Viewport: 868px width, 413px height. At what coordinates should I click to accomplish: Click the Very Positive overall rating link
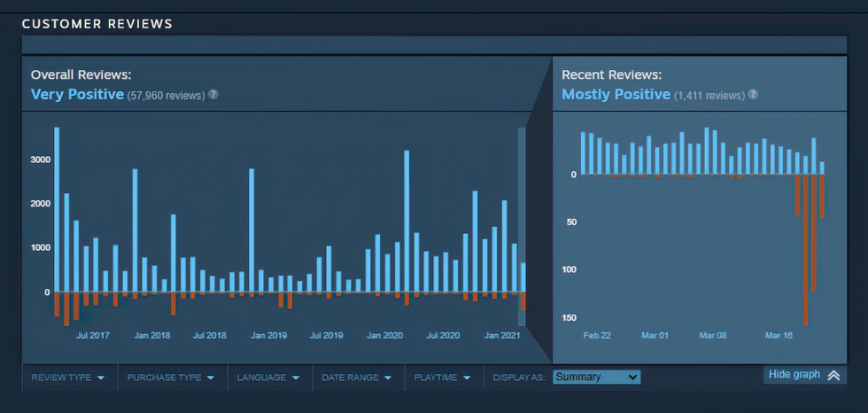[x=78, y=95]
